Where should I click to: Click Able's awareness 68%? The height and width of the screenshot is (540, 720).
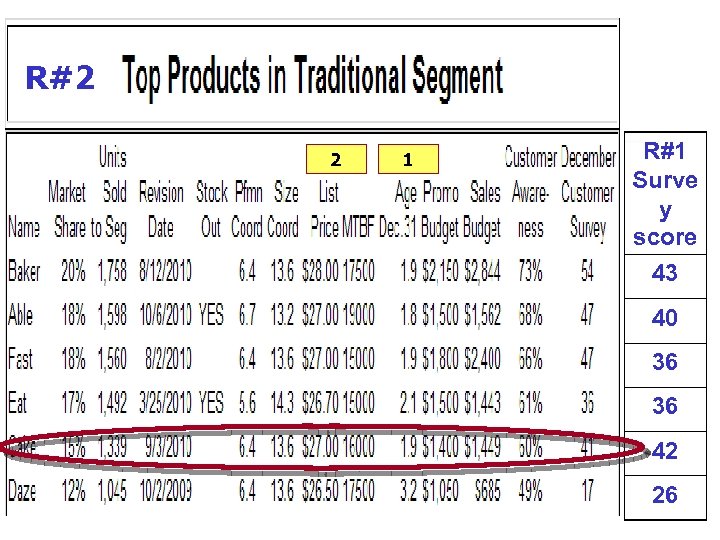pos(530,315)
